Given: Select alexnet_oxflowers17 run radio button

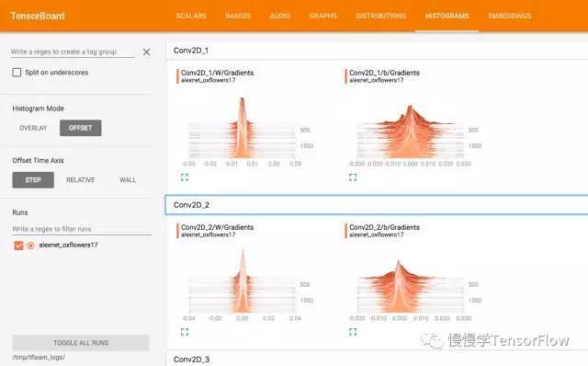Looking at the screenshot, I should click(x=30, y=246).
